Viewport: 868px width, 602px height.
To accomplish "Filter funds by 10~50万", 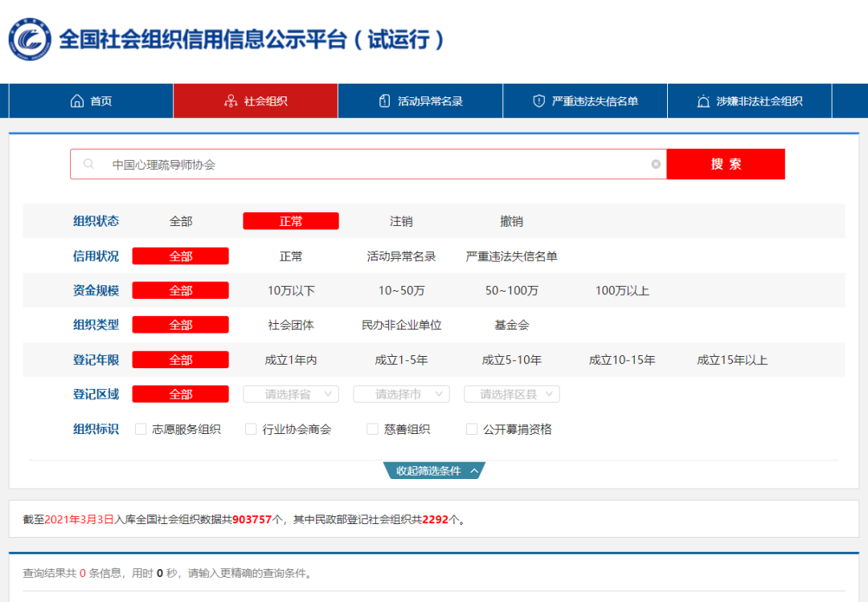I will pos(401,290).
